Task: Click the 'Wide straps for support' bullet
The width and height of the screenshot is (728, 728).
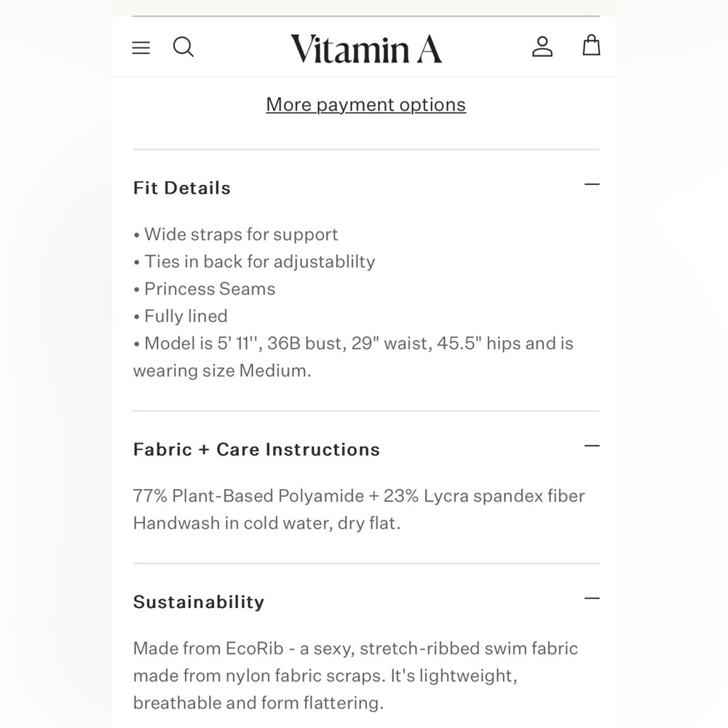Action: pos(235,234)
